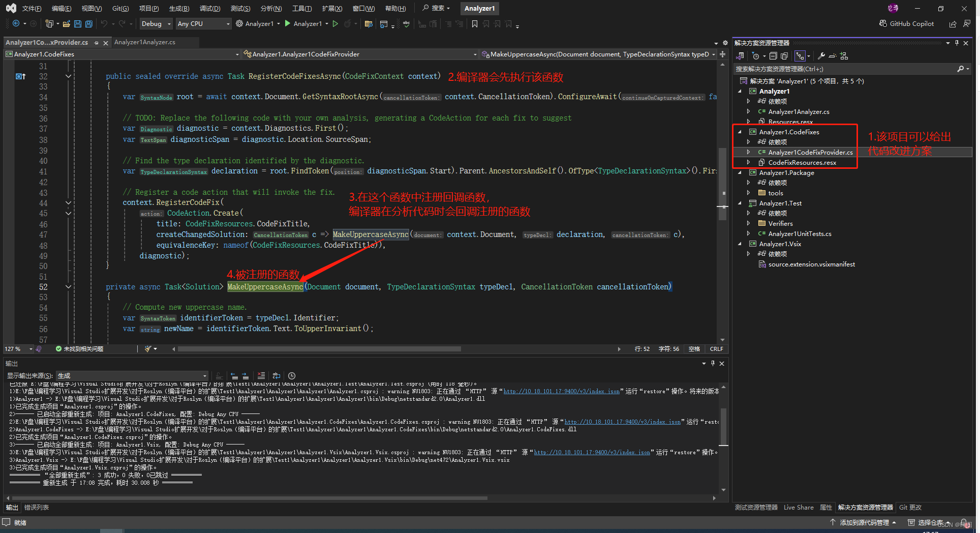
Task: Open the NuGet index.json link in first warning
Action: click(x=562, y=392)
